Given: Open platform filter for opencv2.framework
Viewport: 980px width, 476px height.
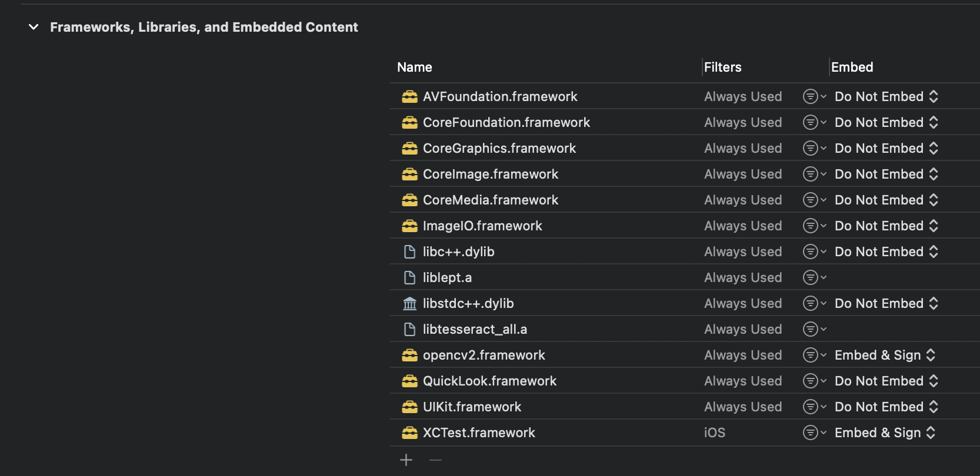Looking at the screenshot, I should point(815,355).
